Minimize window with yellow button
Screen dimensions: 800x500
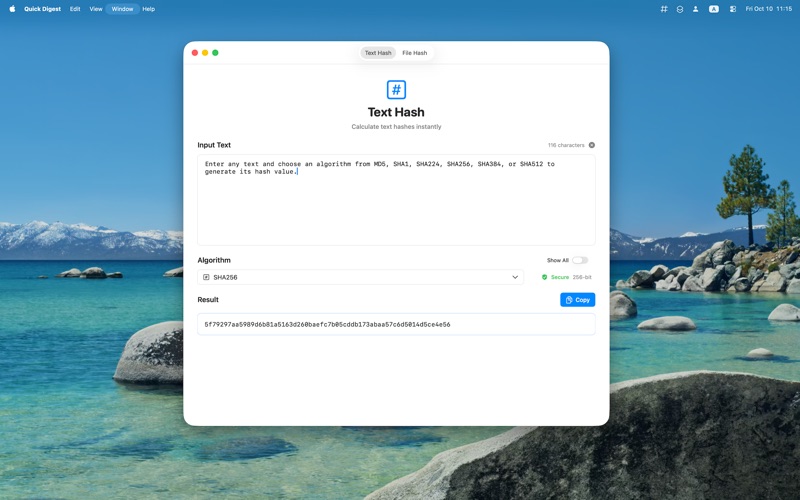205,53
